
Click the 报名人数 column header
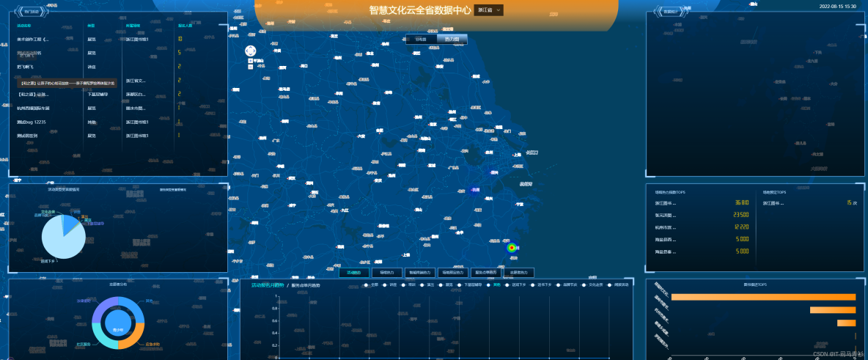click(x=185, y=26)
